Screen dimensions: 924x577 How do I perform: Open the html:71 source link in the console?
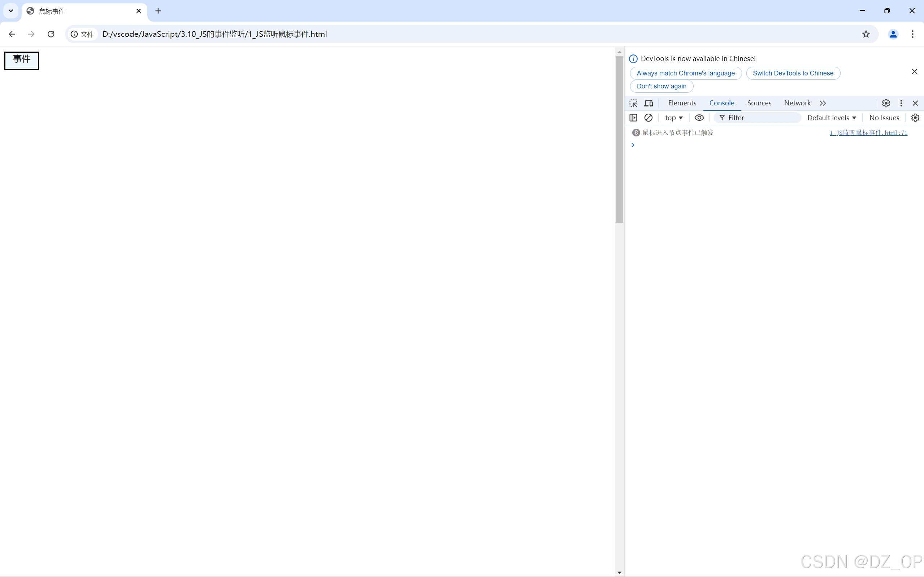[x=868, y=133]
